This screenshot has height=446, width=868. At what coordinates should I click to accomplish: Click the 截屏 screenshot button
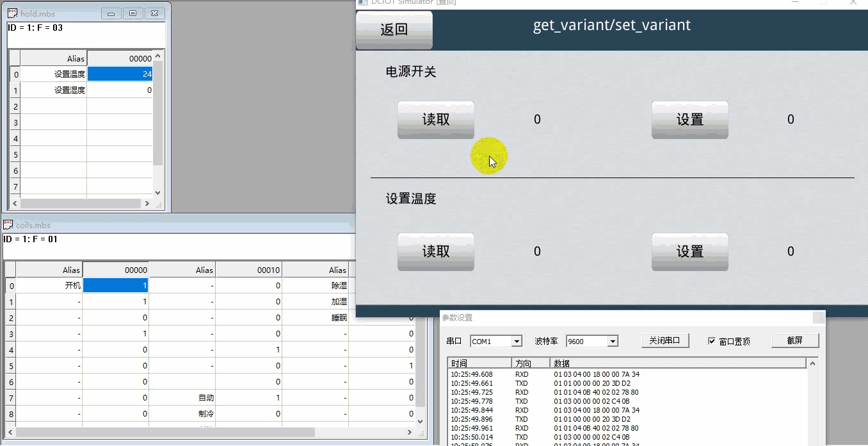point(795,340)
